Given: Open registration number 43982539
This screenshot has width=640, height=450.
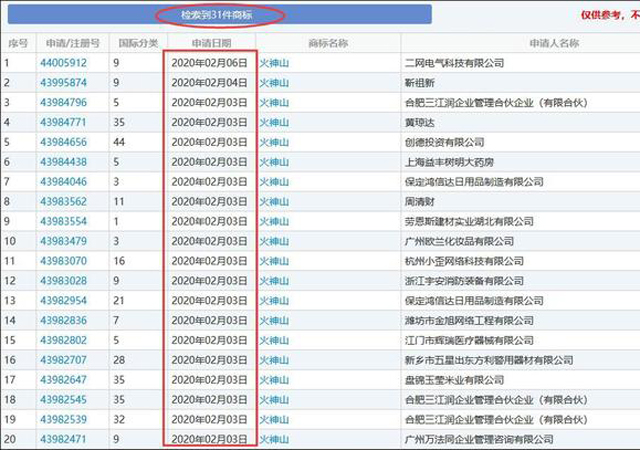Looking at the screenshot, I should tap(63, 419).
